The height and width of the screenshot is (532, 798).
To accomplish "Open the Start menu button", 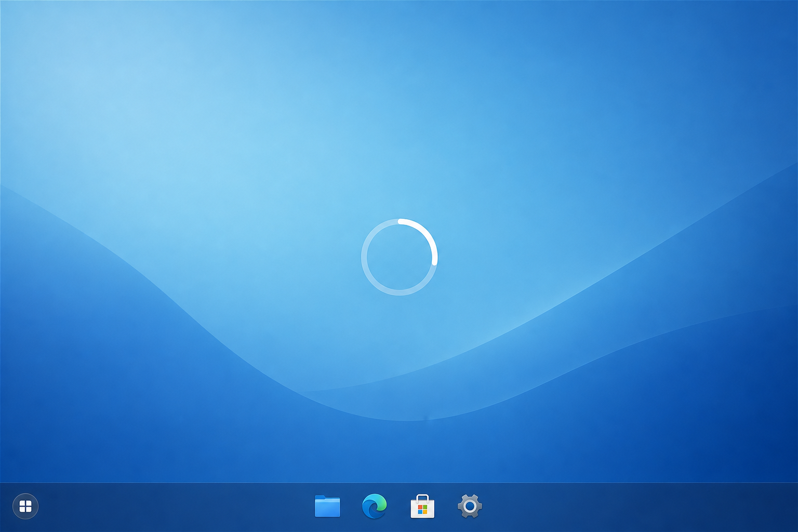I will 25,506.
